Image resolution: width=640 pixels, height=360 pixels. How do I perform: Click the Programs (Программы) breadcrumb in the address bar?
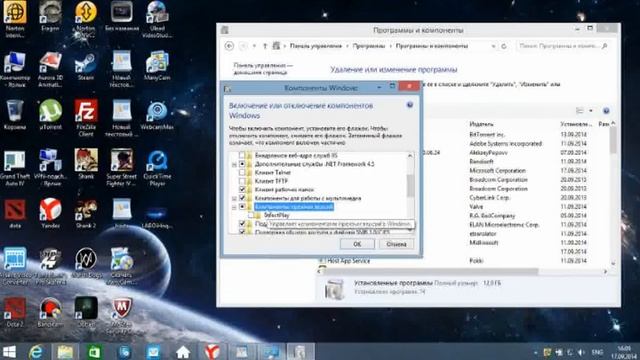point(369,46)
